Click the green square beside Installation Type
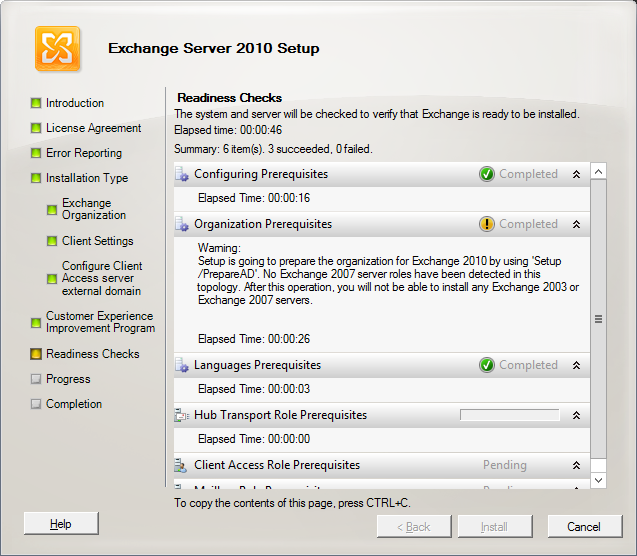Screen dimensions: 637x556 coord(36,178)
